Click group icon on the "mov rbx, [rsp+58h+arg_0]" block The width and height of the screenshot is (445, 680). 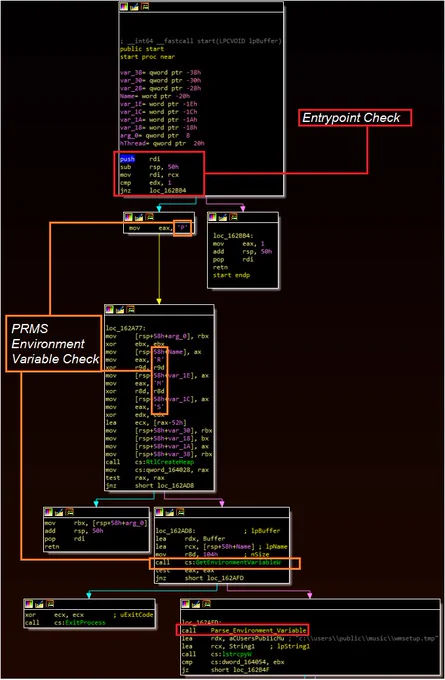(x=69, y=512)
